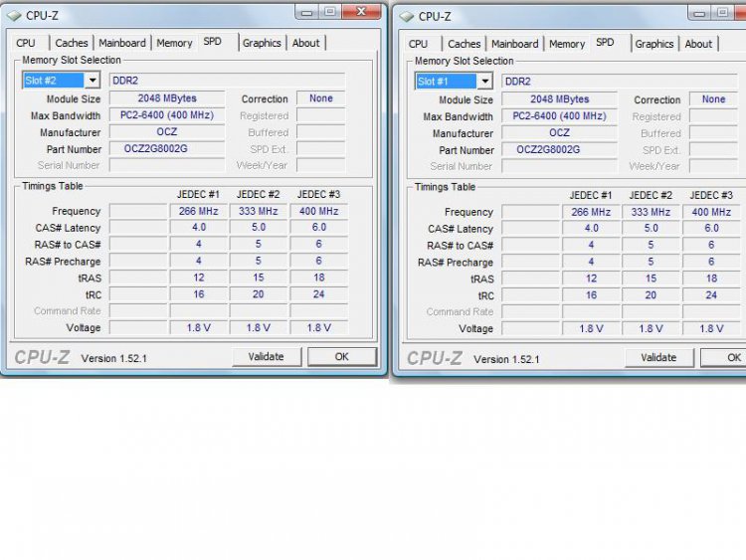Close the left CPU-Z window
The image size is (746, 560).
361,12
